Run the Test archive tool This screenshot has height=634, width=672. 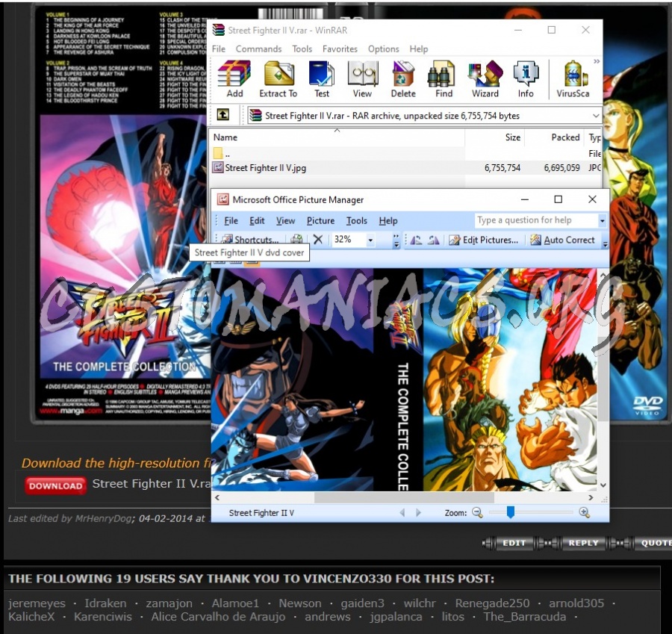pyautogui.click(x=321, y=79)
